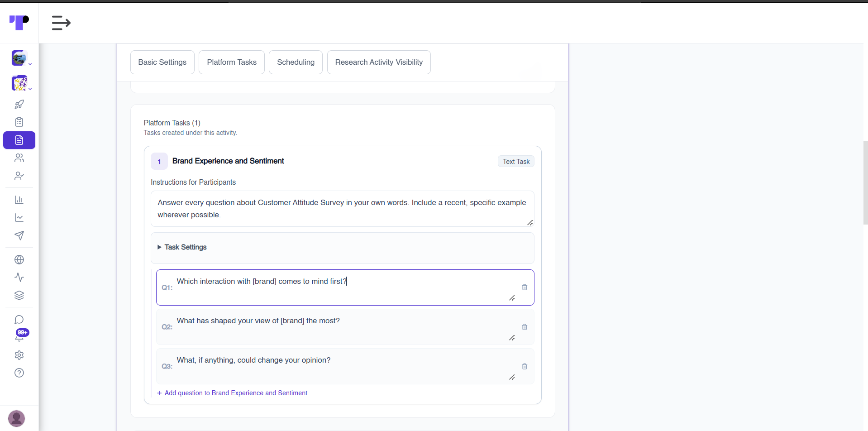Click the Q1 field resize handle
This screenshot has height=431, width=868.
pyautogui.click(x=512, y=298)
